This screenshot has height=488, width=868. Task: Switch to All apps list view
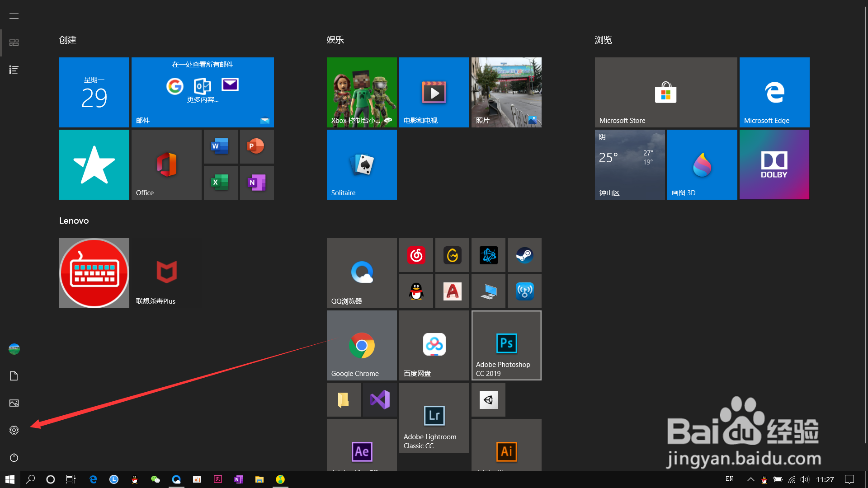click(x=14, y=70)
